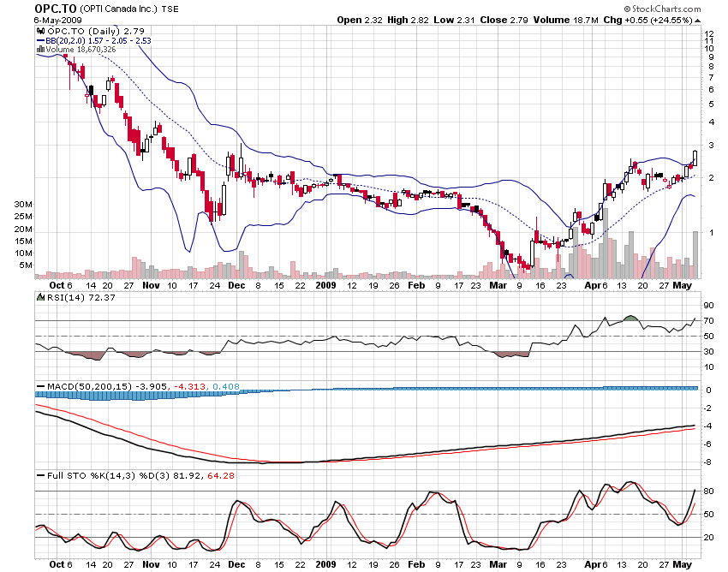Click the 6-May-2009 date label

click(58, 21)
